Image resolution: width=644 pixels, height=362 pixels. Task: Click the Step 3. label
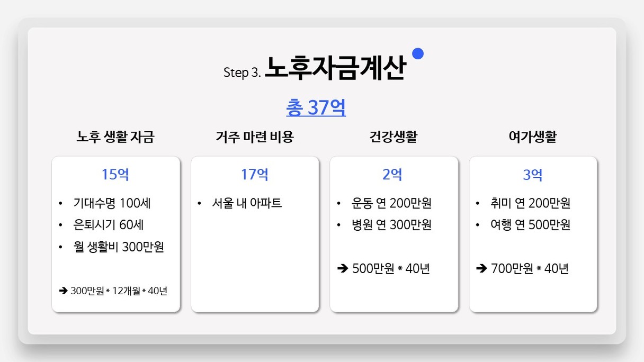coord(242,73)
